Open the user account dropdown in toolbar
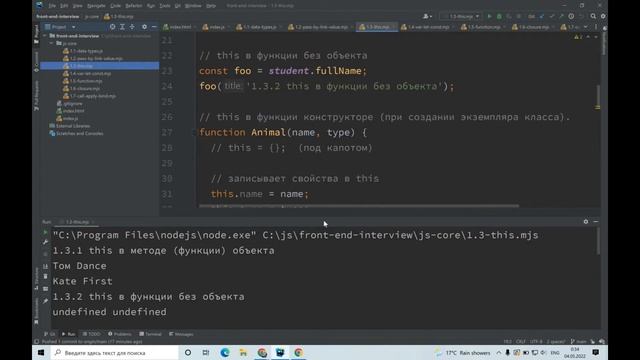Image resolution: width=640 pixels, height=360 pixels. [x=427, y=16]
